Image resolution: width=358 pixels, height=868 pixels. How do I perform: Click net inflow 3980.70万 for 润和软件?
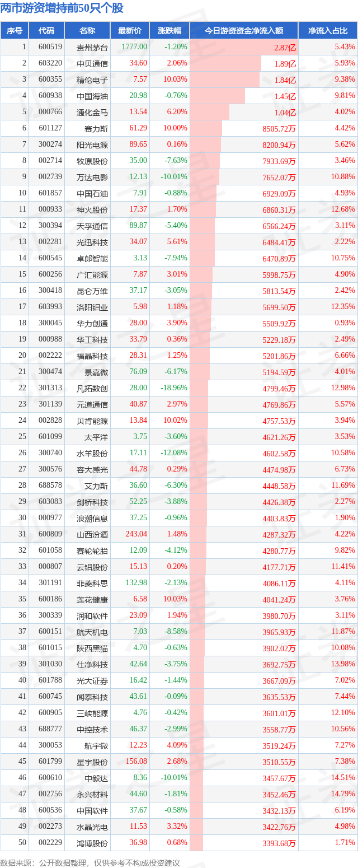pos(278,615)
